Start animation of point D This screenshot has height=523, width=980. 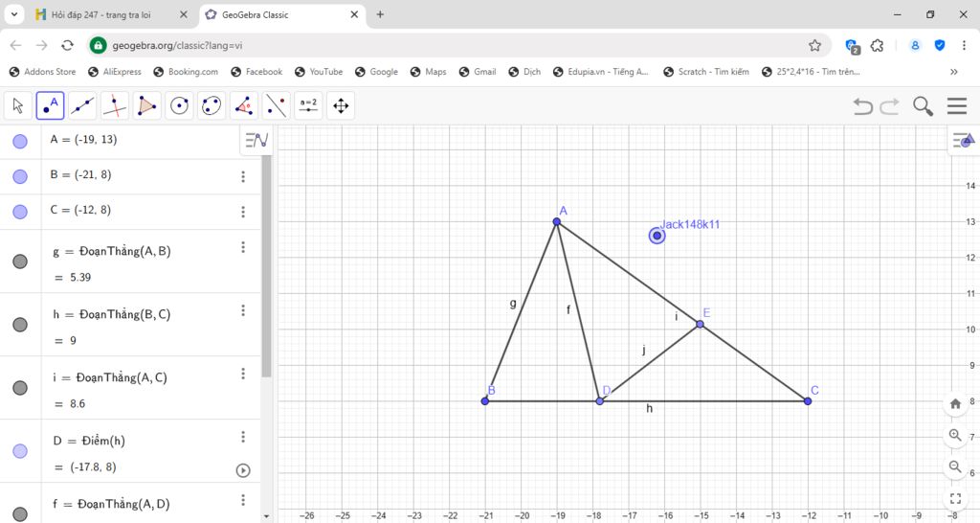coord(243,470)
